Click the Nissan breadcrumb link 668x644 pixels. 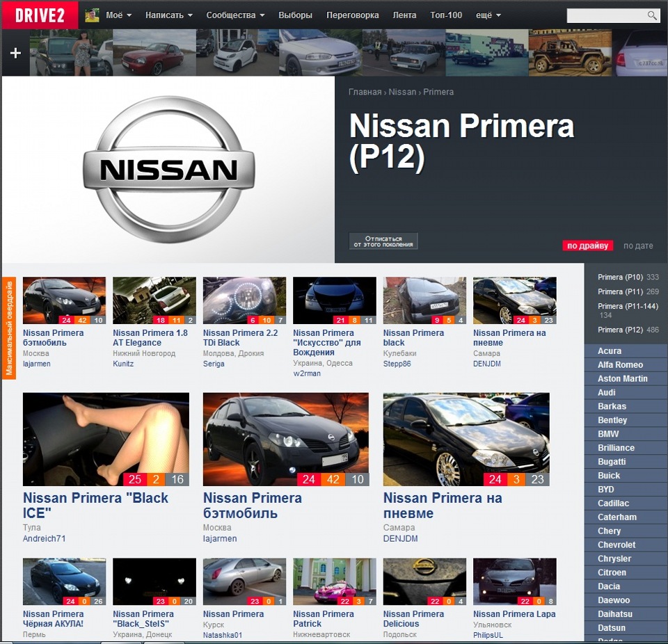click(402, 92)
